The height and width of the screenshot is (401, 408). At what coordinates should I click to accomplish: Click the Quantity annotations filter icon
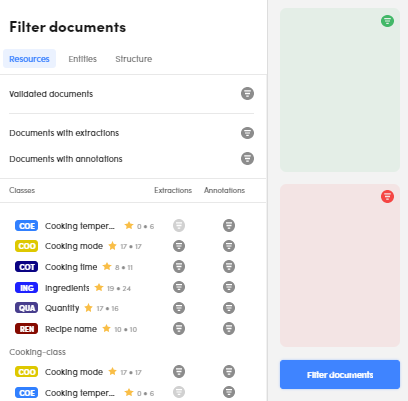(229, 308)
